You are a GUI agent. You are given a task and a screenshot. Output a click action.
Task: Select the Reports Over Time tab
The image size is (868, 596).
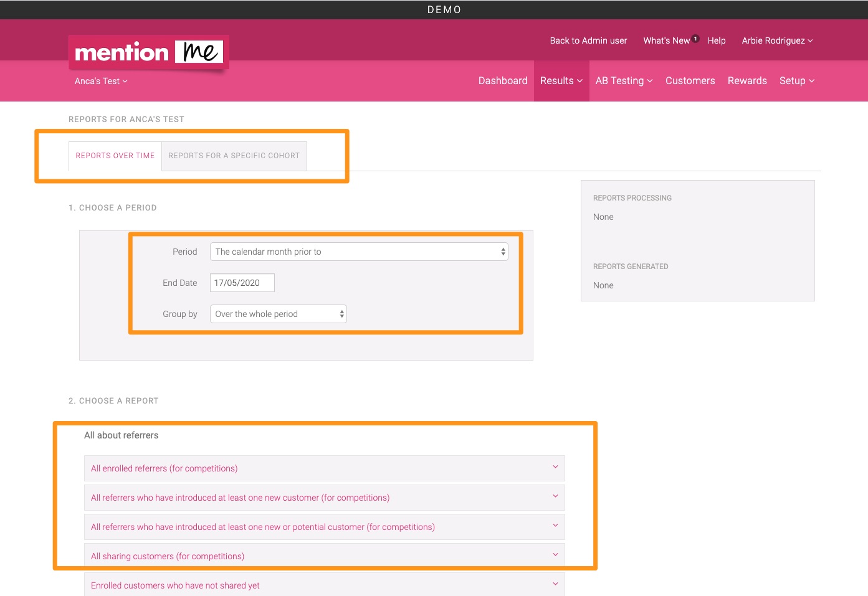pyautogui.click(x=115, y=155)
